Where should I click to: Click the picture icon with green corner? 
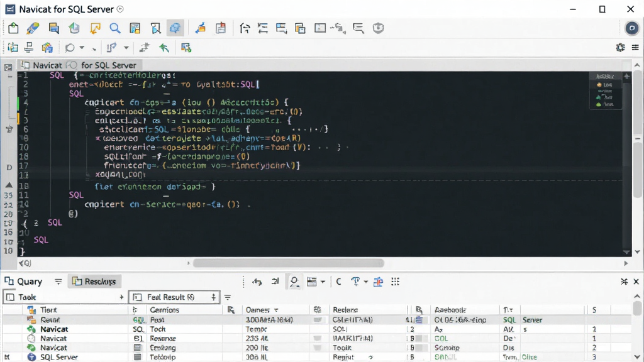point(186,48)
